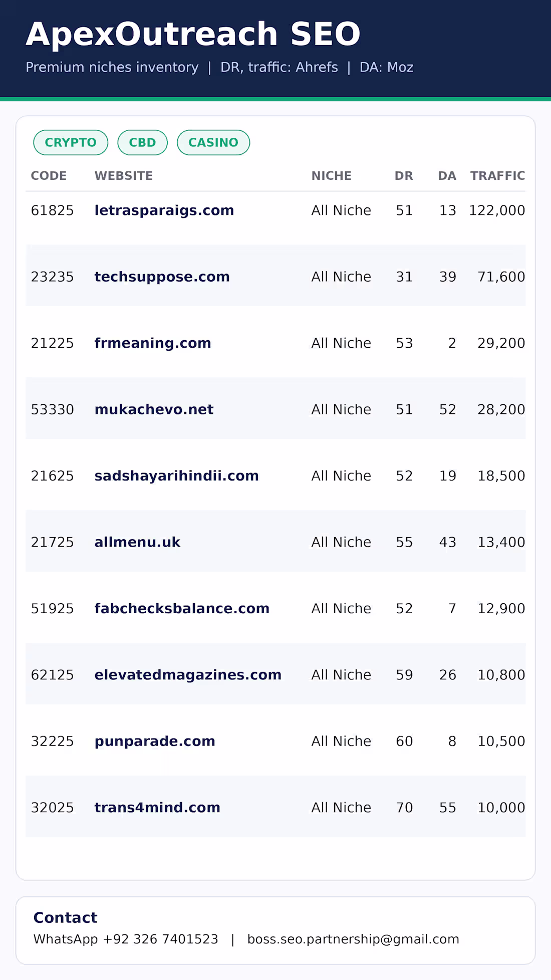The image size is (551, 980).
Task: Click the boss.seo.partnership@gmail.com email address
Action: [353, 939]
